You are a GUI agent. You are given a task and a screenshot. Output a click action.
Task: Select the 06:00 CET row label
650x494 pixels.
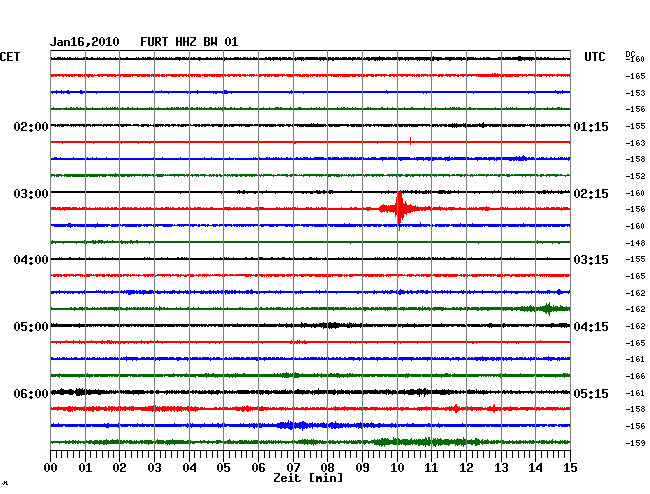pyautogui.click(x=31, y=393)
